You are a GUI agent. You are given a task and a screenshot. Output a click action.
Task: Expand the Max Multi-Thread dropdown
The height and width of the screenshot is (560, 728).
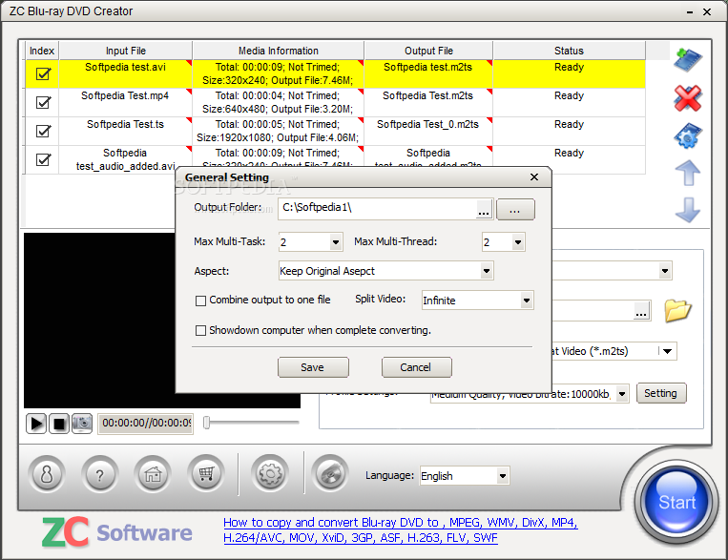coord(518,242)
